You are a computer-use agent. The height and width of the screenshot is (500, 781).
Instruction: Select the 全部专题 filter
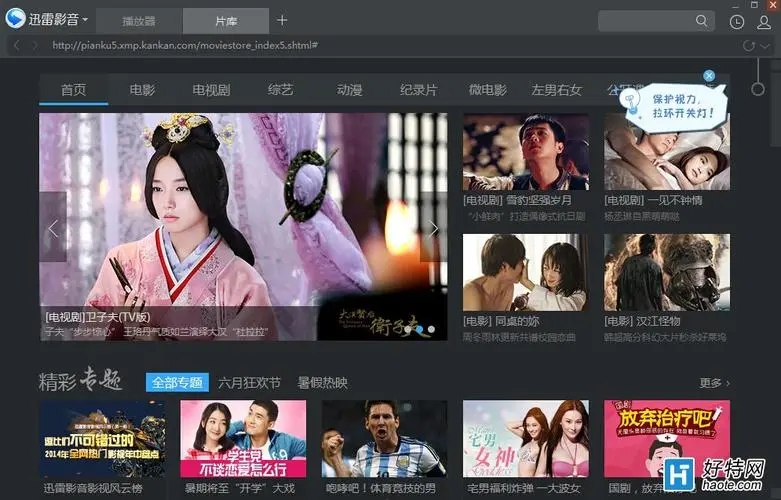pyautogui.click(x=177, y=383)
